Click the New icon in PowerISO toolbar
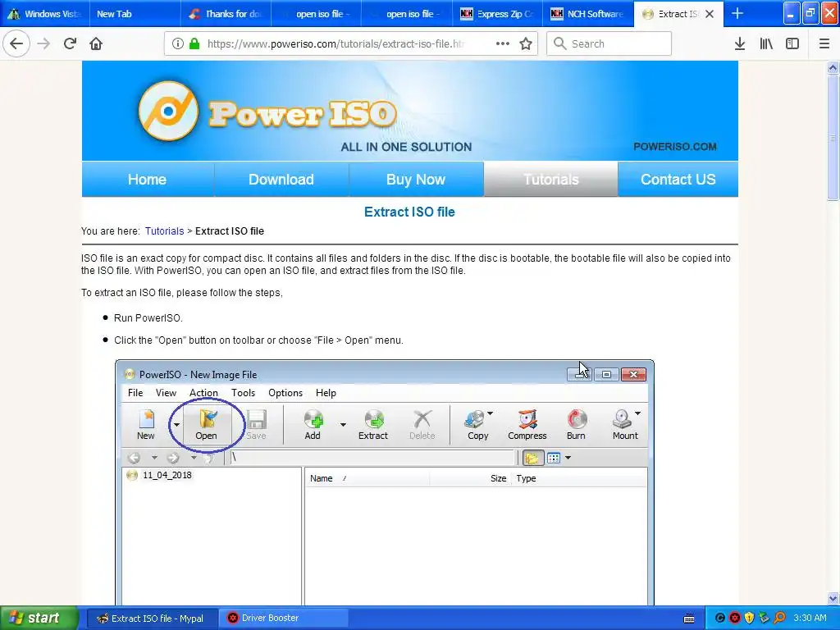The width and height of the screenshot is (840, 630). point(146,419)
